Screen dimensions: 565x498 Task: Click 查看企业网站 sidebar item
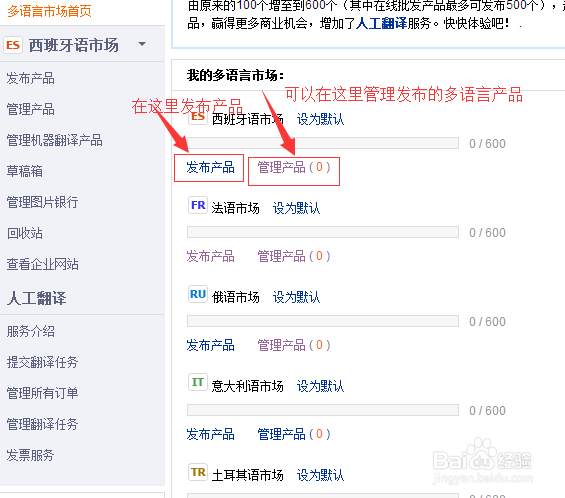[x=43, y=264]
